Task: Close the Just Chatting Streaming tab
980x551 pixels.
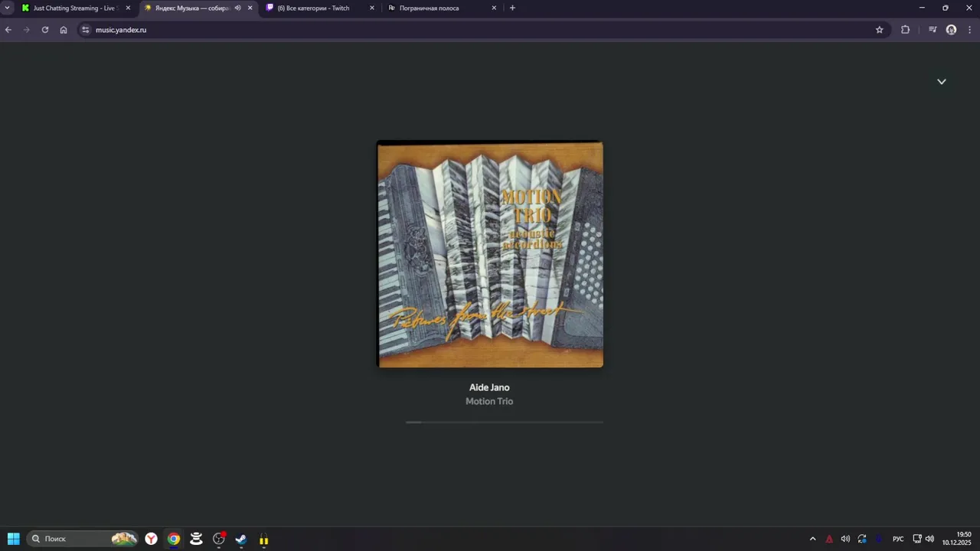Action: coord(128,8)
